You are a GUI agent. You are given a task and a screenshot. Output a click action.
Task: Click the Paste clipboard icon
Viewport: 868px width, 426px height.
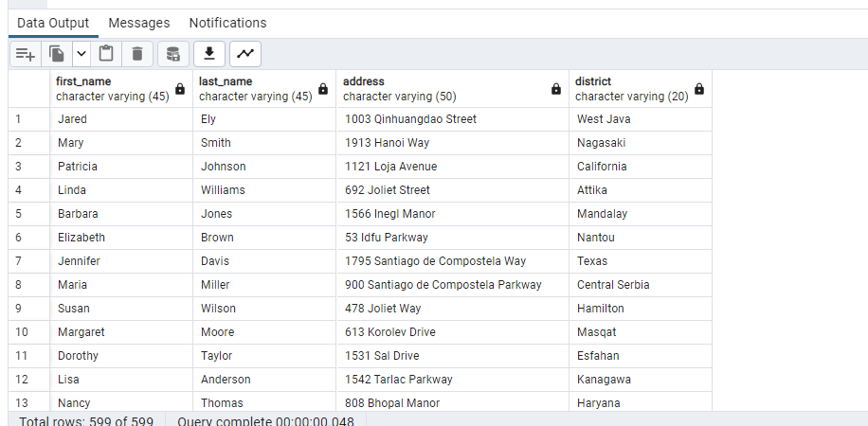[106, 54]
